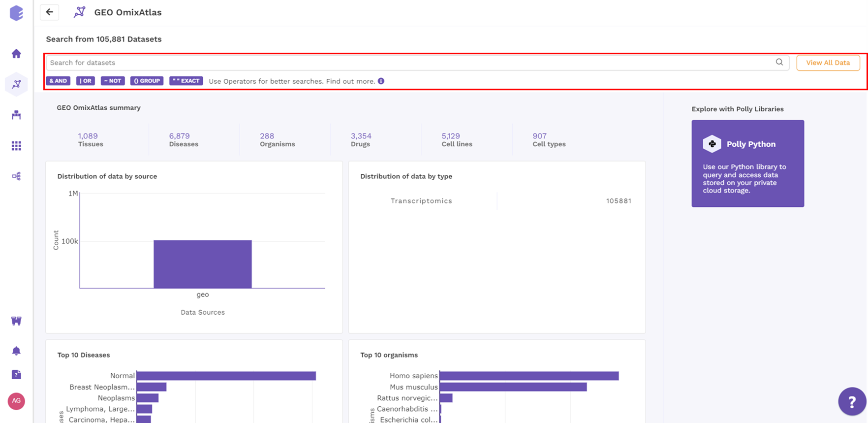Click the 5,129 Cell lines statistic
Image resolution: width=868 pixels, height=423 pixels.
457,140
